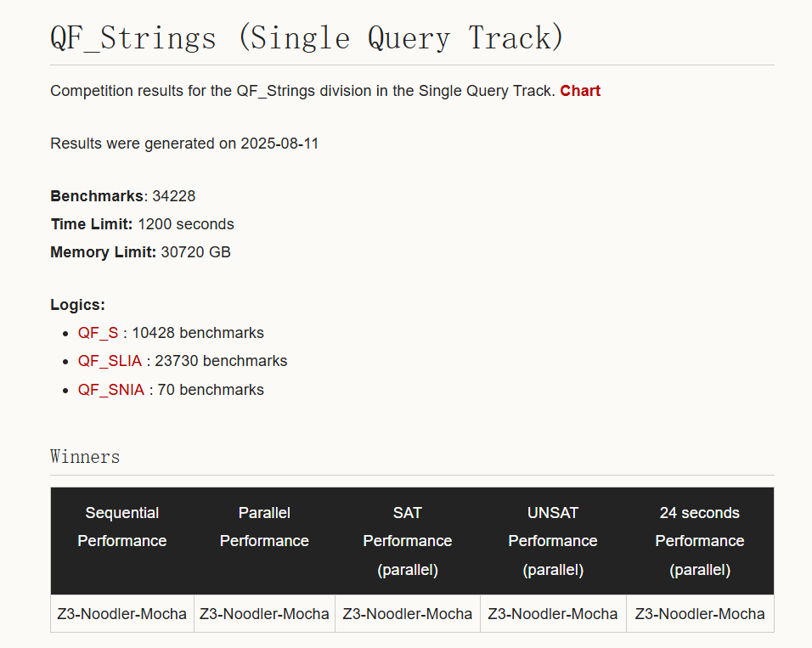Select the SAT Performance winner cell

[x=408, y=613]
